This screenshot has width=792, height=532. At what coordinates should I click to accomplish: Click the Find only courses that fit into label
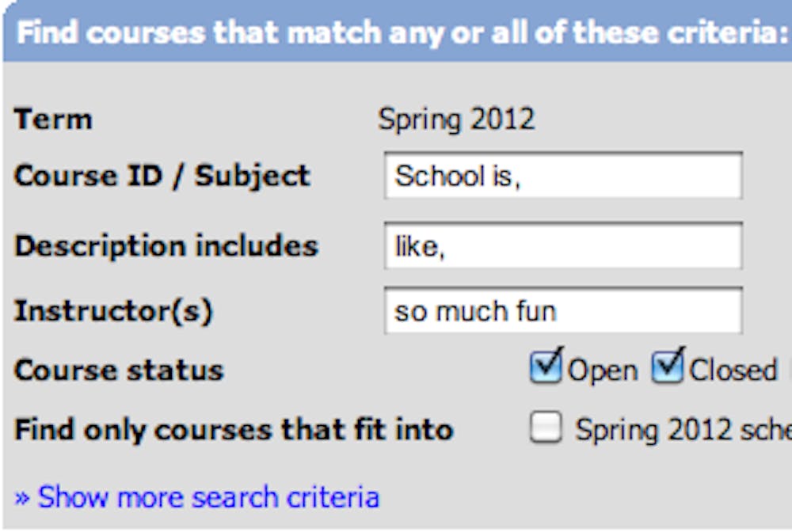[x=234, y=430]
